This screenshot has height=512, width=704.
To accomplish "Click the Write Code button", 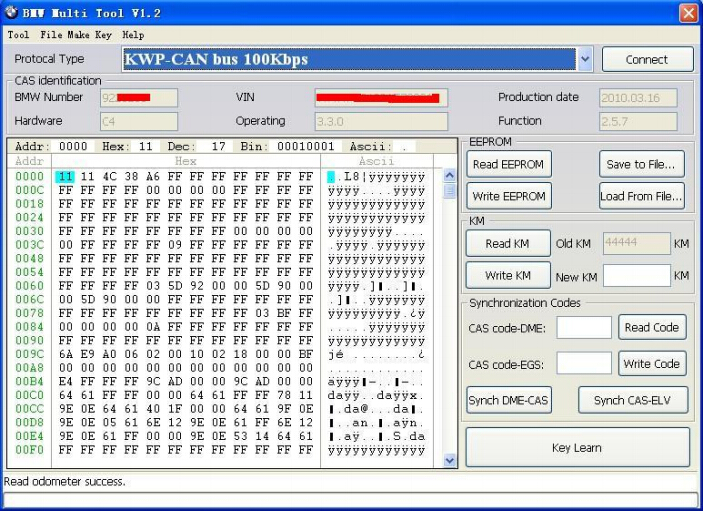I will pos(652,364).
